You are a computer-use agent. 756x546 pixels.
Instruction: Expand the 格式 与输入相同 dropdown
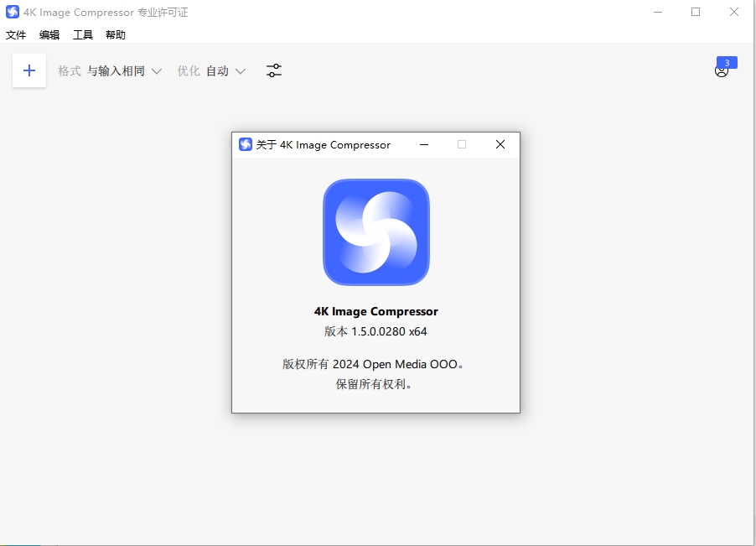coord(110,71)
